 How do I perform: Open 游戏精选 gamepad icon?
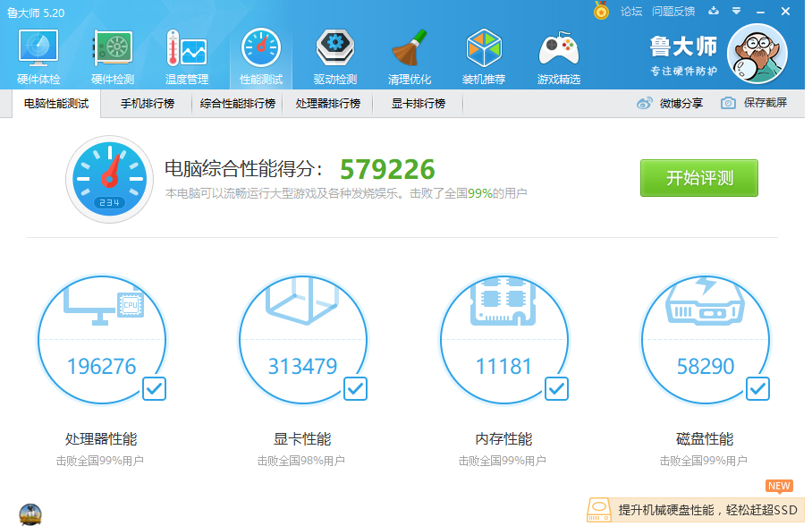pos(559,56)
